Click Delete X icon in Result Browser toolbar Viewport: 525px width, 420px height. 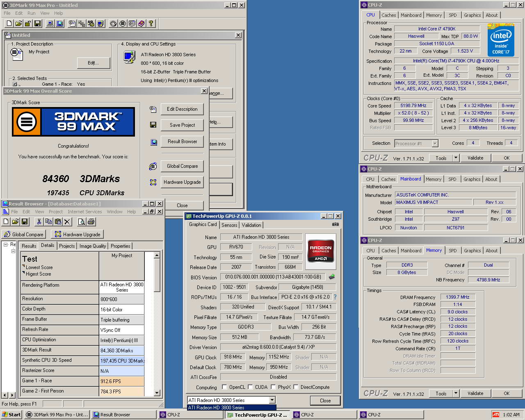67,222
